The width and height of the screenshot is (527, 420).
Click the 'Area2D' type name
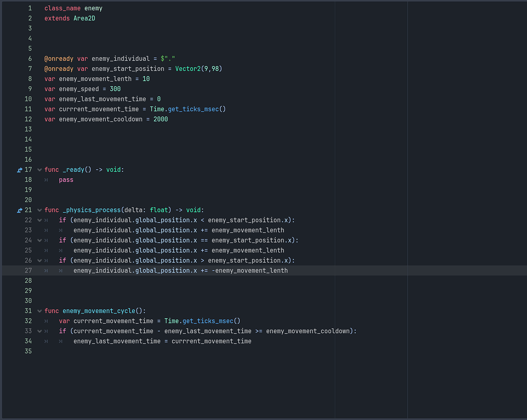pos(84,19)
